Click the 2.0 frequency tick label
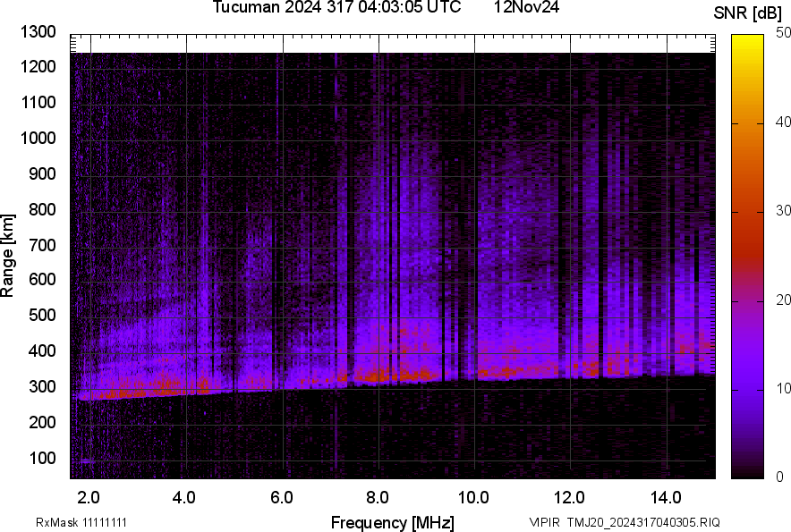 89,497
